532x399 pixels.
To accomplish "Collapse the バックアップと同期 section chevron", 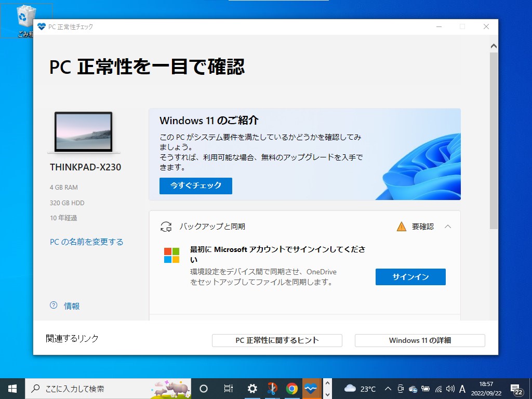I will tap(447, 227).
